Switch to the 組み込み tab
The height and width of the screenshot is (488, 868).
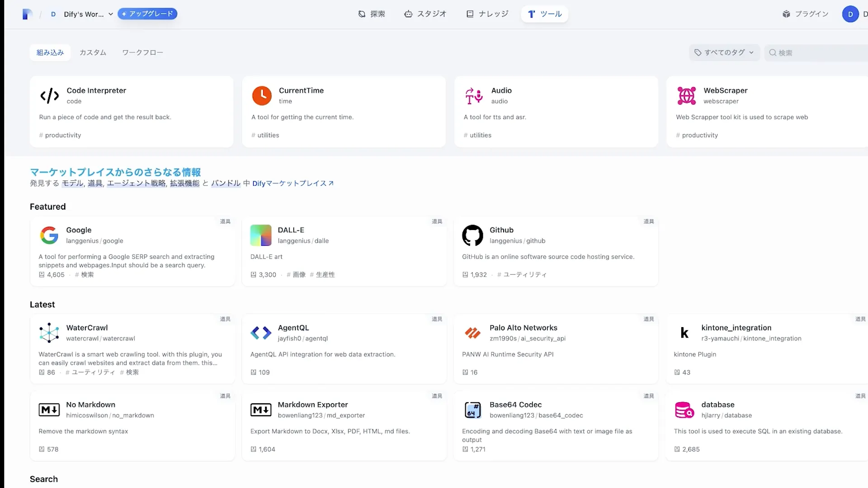[50, 52]
